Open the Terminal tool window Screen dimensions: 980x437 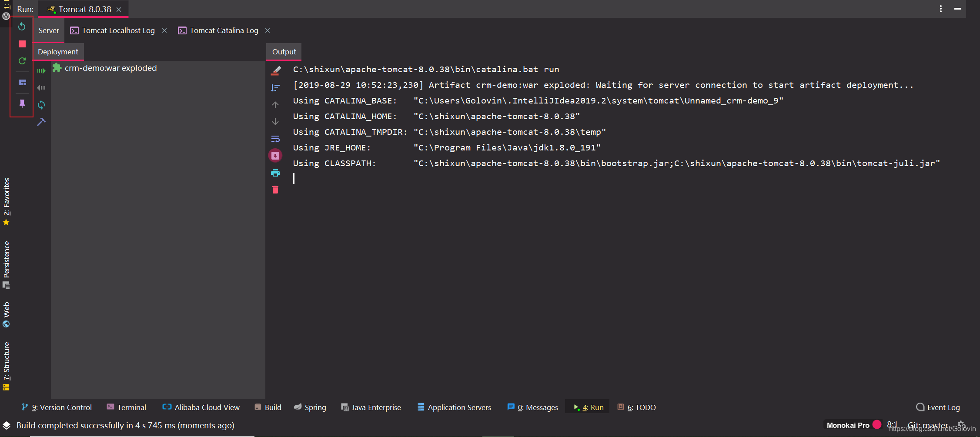point(126,407)
